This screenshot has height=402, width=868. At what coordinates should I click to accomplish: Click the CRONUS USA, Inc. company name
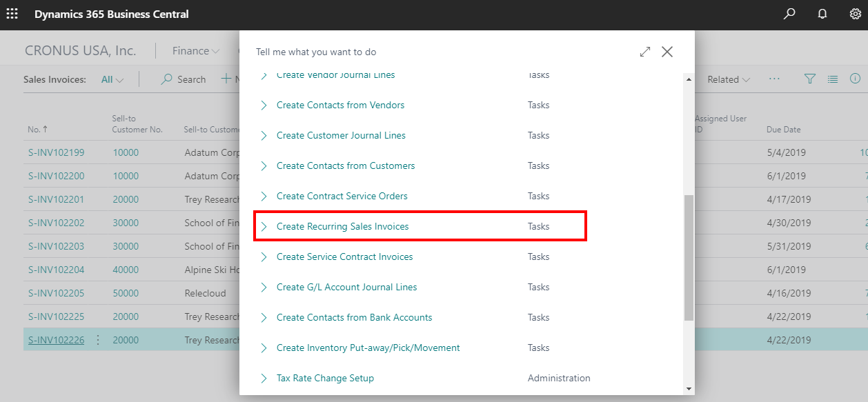(x=81, y=50)
